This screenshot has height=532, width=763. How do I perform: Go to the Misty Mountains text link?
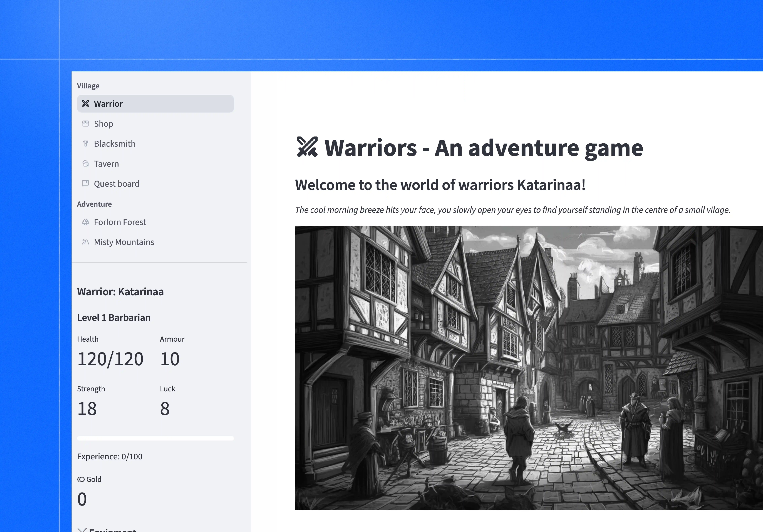124,242
